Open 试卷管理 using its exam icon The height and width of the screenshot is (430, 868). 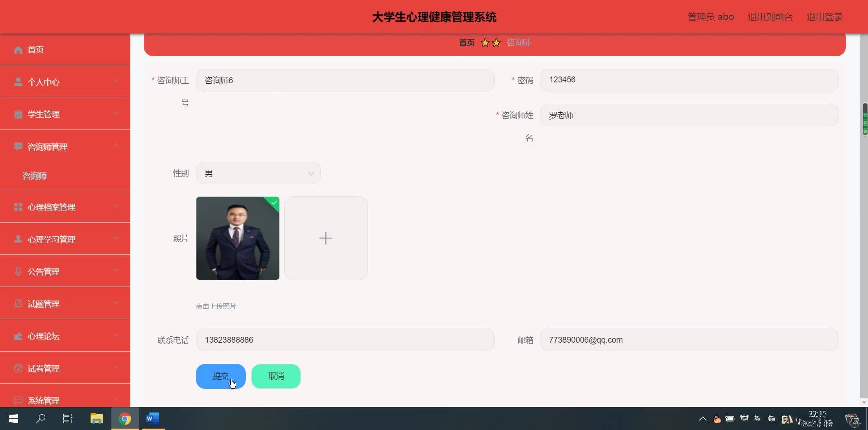coord(18,368)
